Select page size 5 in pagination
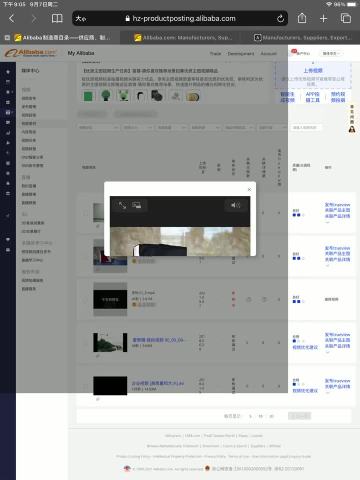The width and height of the screenshot is (360, 480). click(250, 416)
